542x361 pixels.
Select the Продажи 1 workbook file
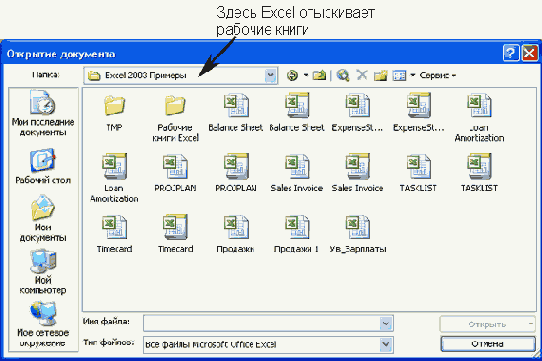coord(297,234)
